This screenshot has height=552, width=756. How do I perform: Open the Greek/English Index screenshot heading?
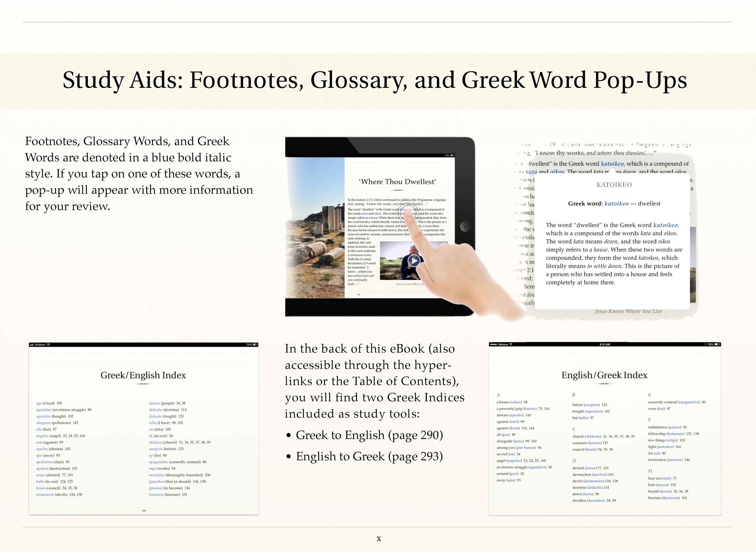[143, 375]
